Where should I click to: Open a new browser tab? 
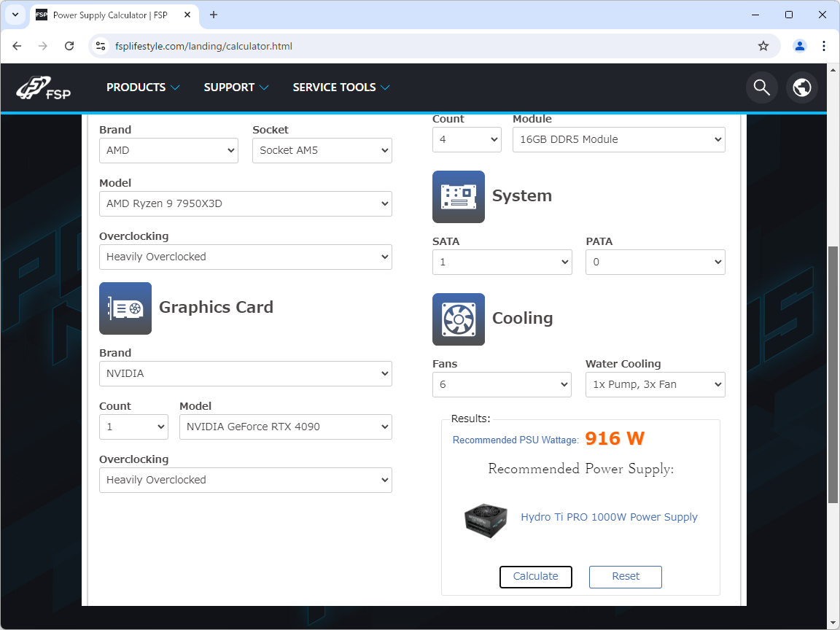(x=213, y=15)
